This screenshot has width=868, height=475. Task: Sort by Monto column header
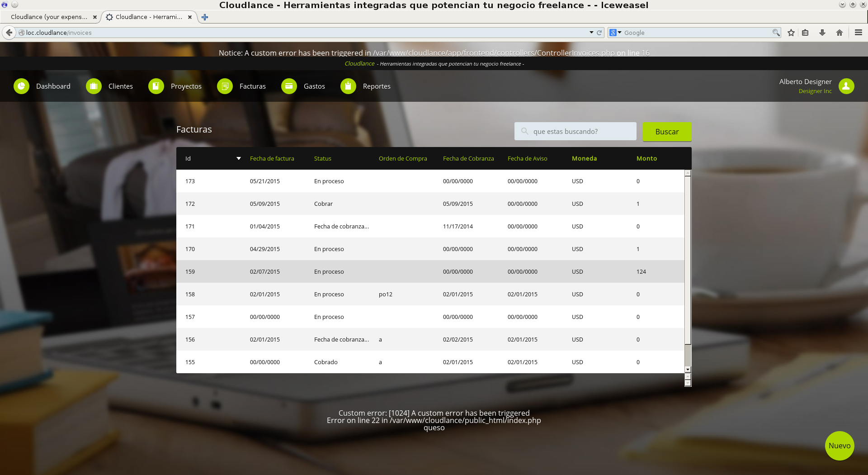647,158
